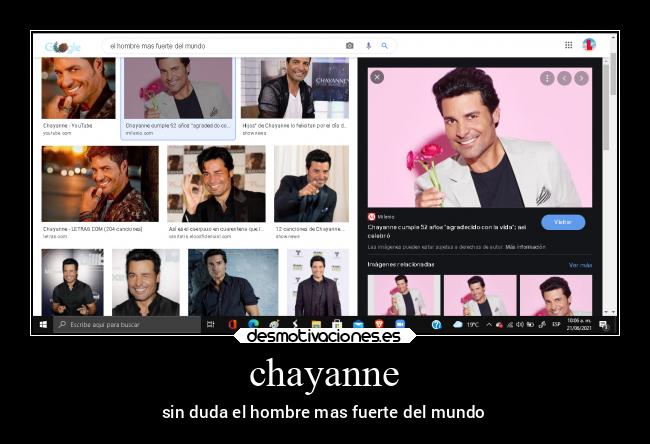Image resolution: width=650 pixels, height=444 pixels.
Task: Select the last related close-up thumbnail
Action: (x=556, y=295)
